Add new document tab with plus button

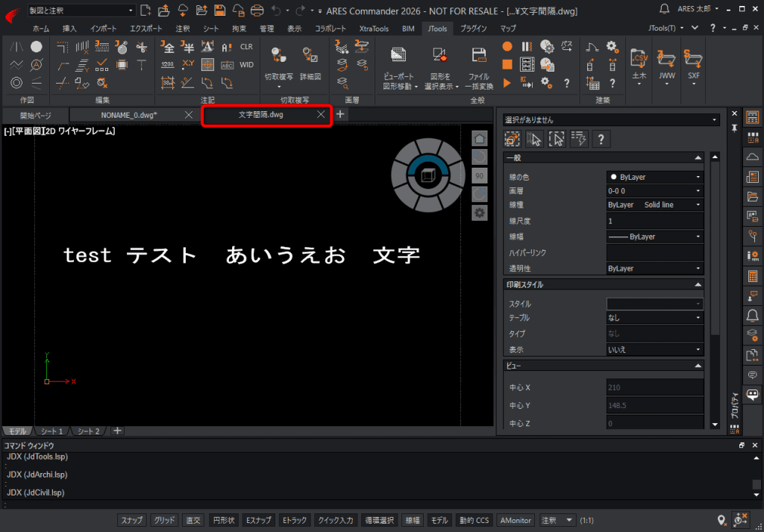[x=340, y=114]
